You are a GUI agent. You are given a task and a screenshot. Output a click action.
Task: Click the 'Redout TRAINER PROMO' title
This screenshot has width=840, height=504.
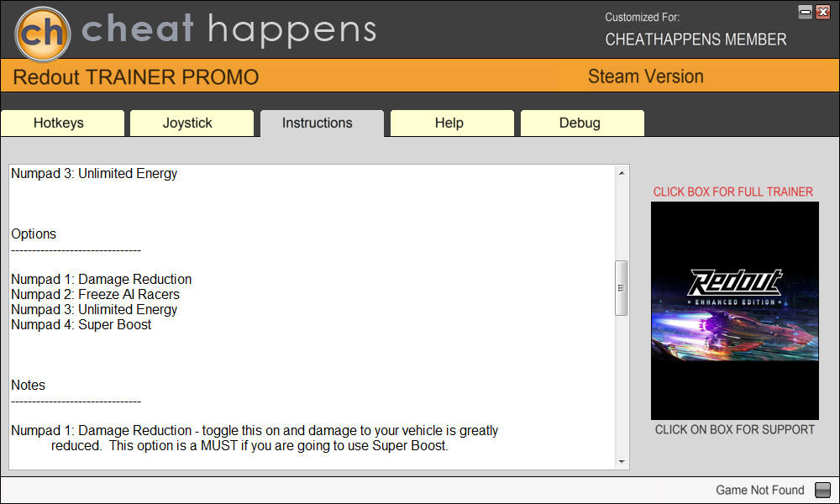pyautogui.click(x=135, y=77)
